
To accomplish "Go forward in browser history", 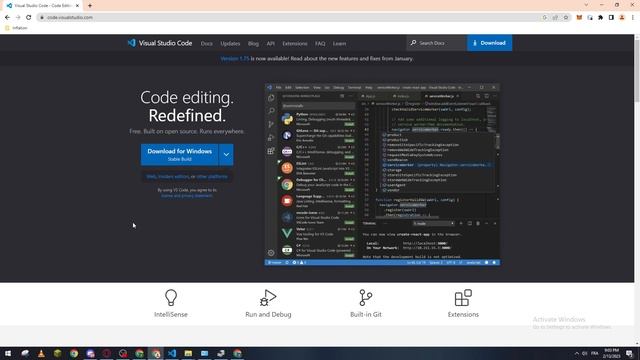I will 18,18.
